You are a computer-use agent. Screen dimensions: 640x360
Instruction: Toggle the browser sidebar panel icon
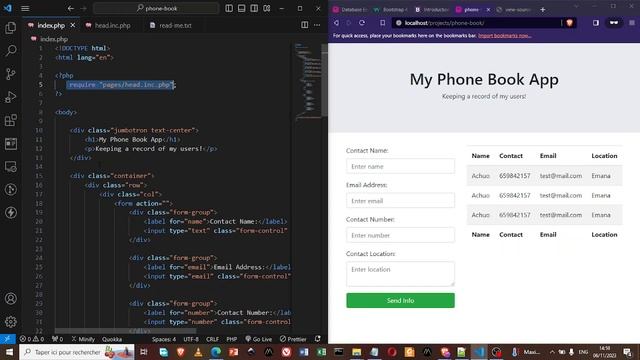(x=596, y=23)
